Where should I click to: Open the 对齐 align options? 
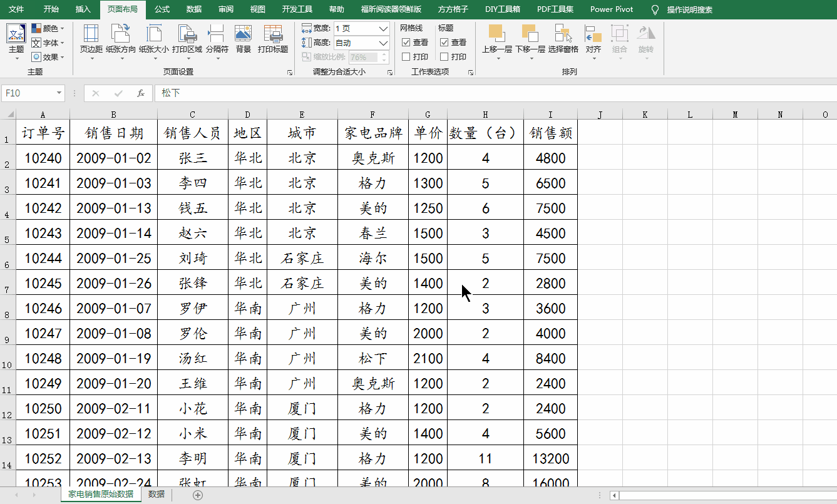click(x=593, y=41)
